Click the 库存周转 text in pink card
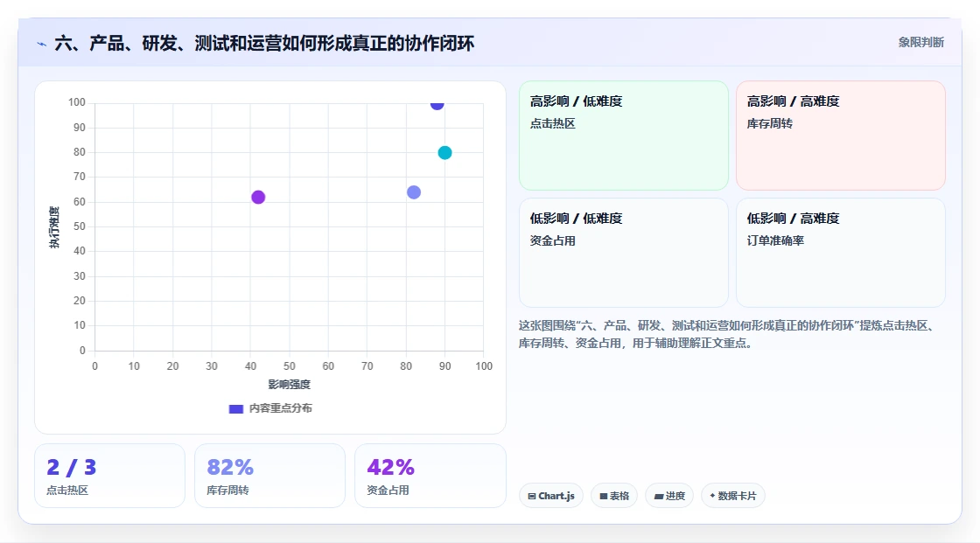The image size is (980, 543). (x=769, y=123)
